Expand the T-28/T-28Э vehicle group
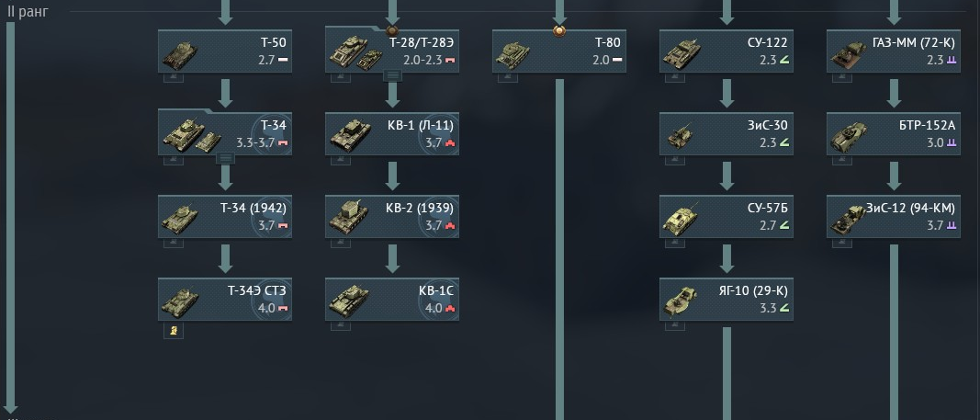The image size is (980, 420). [392, 75]
